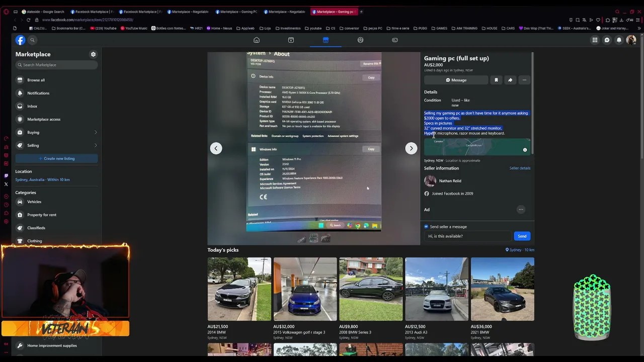Open Marketplace access
644x362 pixels.
click(56, 119)
